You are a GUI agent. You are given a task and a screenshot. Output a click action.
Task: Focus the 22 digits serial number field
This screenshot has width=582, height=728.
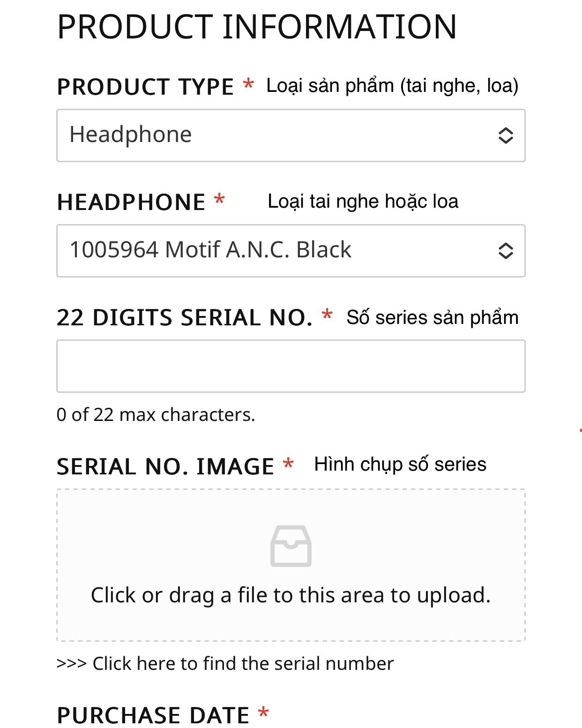pyautogui.click(x=291, y=366)
